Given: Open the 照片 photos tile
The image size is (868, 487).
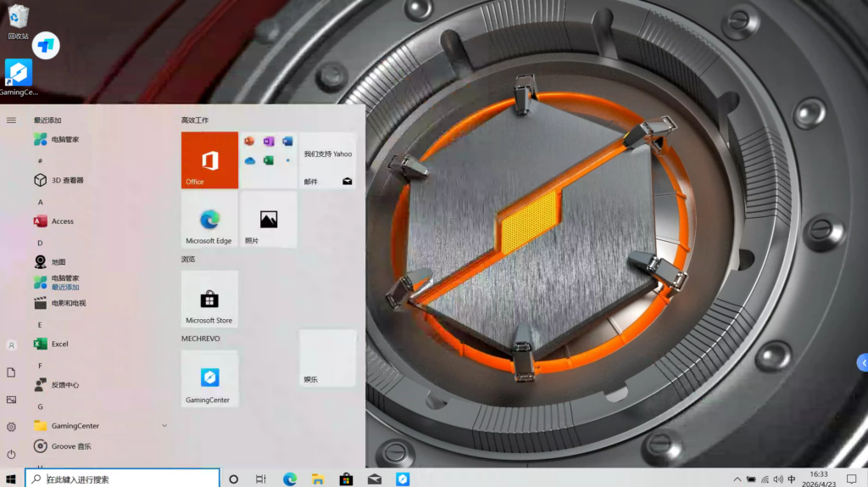Looking at the screenshot, I should coord(269,220).
